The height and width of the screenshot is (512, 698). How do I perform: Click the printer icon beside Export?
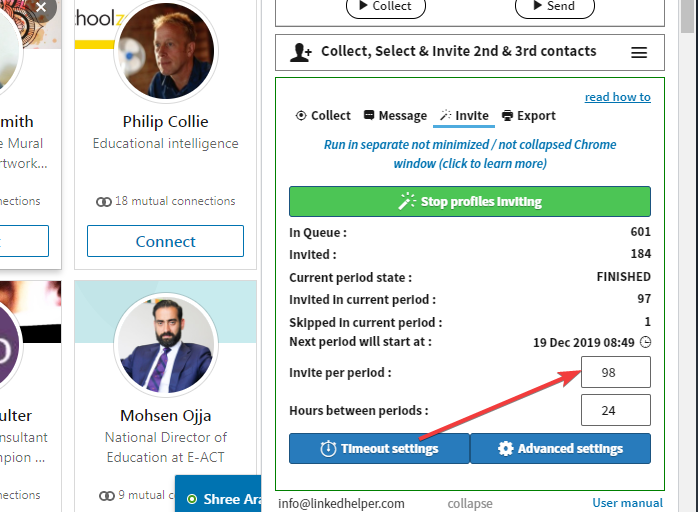[507, 116]
